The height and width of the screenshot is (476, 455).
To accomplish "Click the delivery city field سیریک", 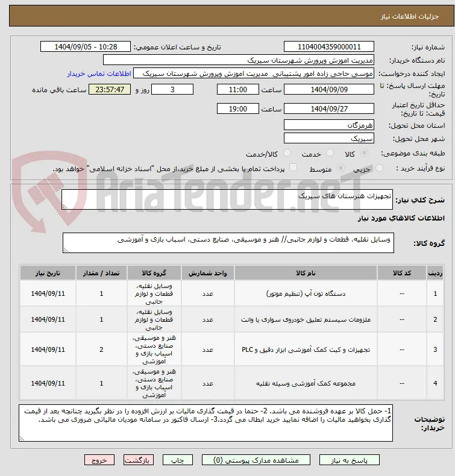I will pos(328,138).
